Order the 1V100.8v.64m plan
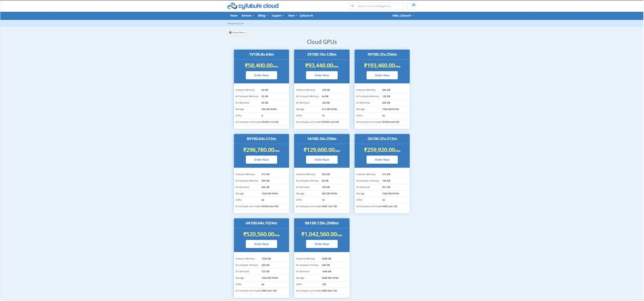The height and width of the screenshot is (301, 644). tap(261, 75)
